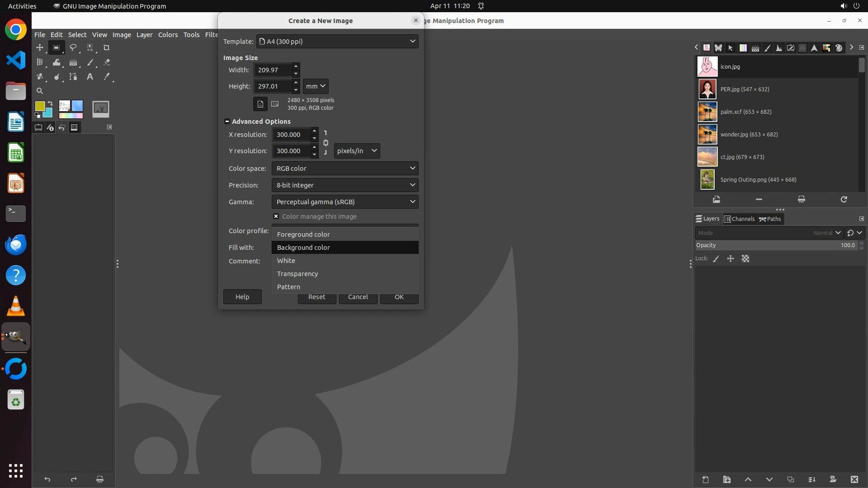Image resolution: width=868 pixels, height=488 pixels.
Task: Select the Move tool
Action: click(40, 47)
